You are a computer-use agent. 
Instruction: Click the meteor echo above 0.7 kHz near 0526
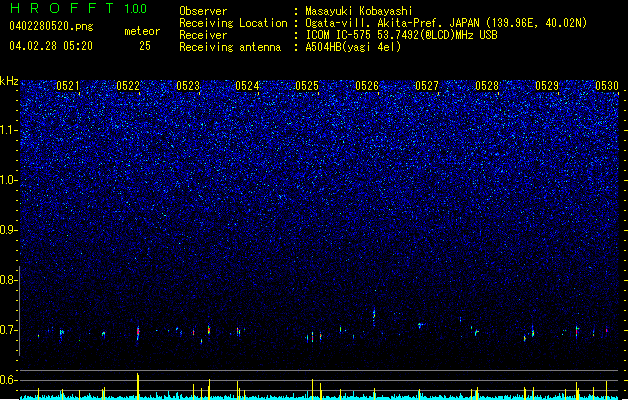click(x=374, y=316)
